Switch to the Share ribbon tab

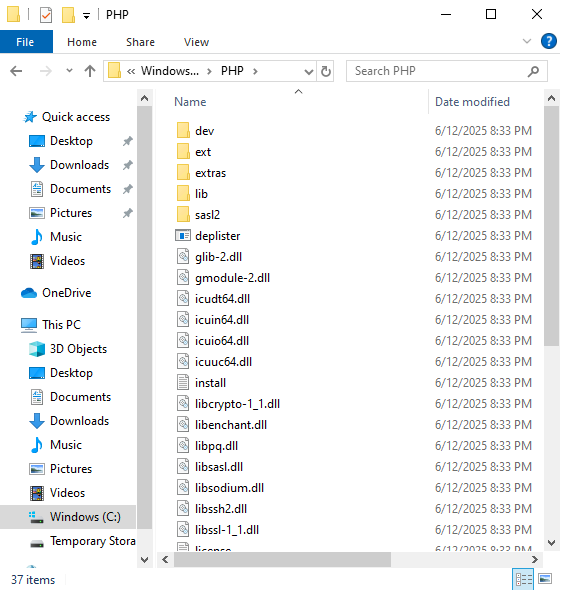pyautogui.click(x=140, y=42)
